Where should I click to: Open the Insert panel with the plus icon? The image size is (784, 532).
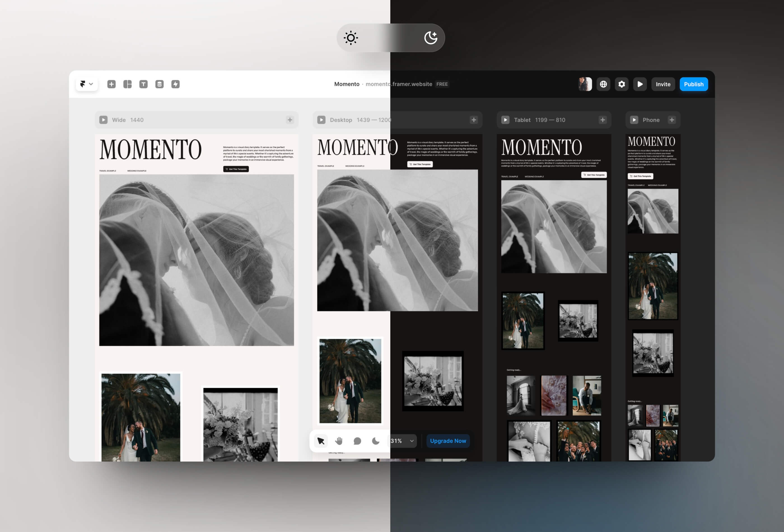pos(112,84)
